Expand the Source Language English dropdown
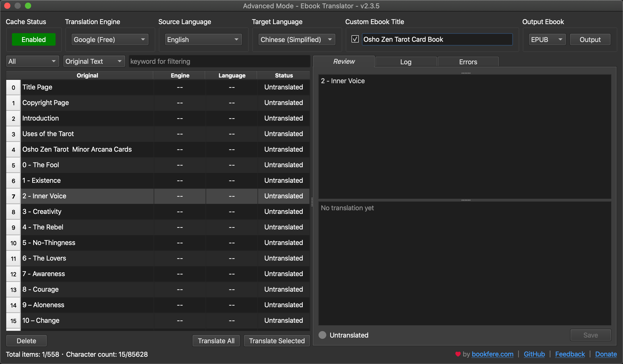The height and width of the screenshot is (364, 623). pyautogui.click(x=203, y=39)
